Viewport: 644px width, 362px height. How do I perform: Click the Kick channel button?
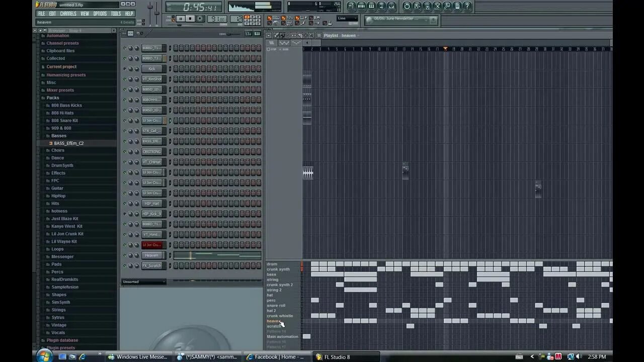pos(152,69)
